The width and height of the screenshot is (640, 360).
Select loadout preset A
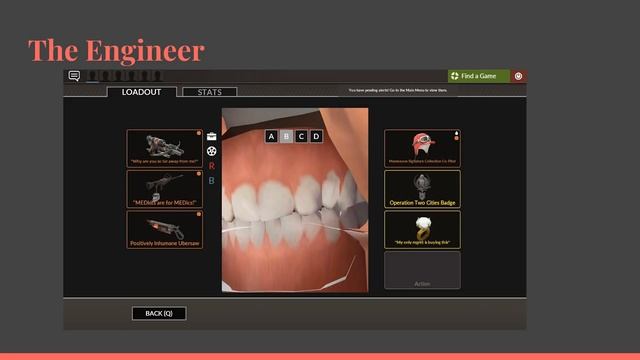[x=271, y=136]
